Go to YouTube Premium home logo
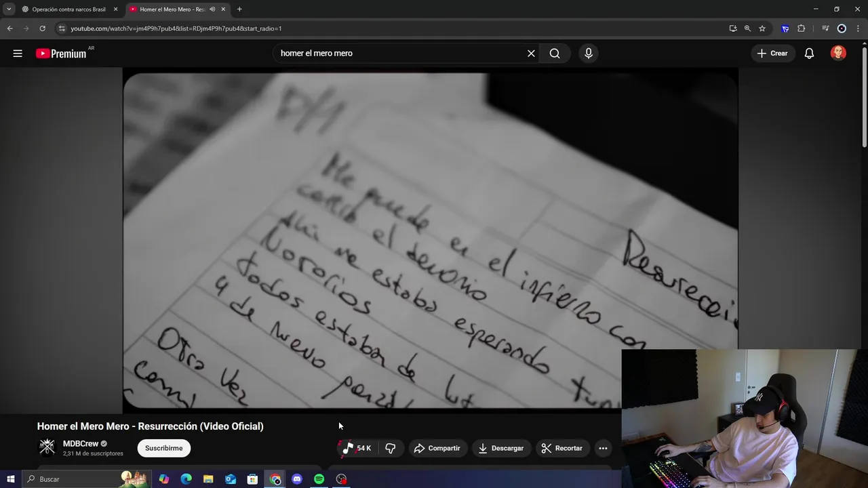The height and width of the screenshot is (488, 868). click(61, 54)
